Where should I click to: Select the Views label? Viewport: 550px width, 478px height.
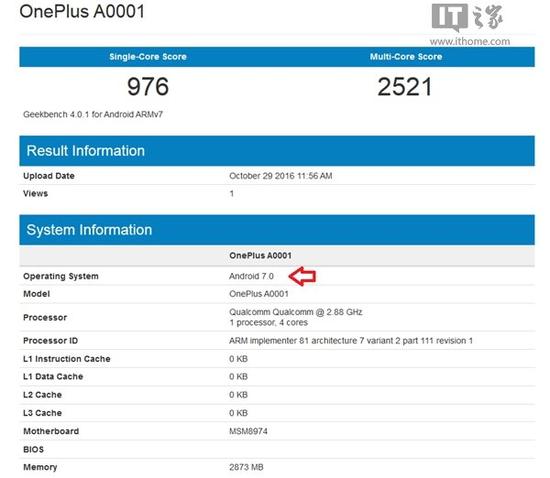(x=35, y=193)
